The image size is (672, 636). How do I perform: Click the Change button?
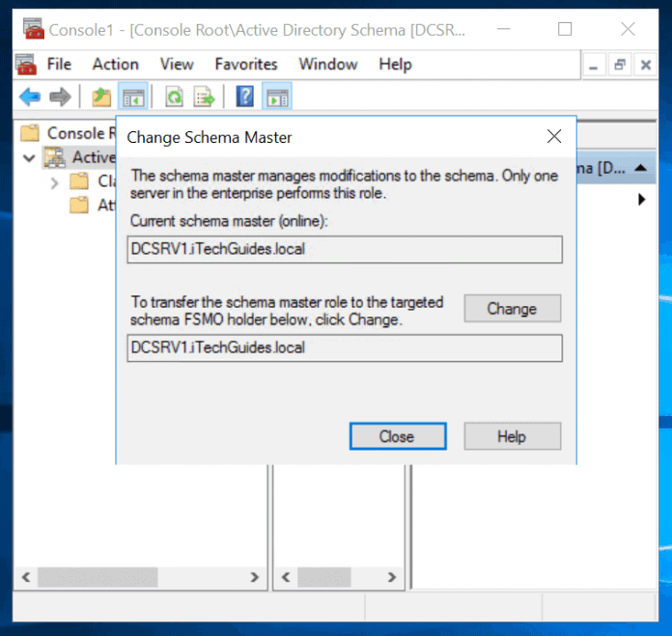(512, 309)
